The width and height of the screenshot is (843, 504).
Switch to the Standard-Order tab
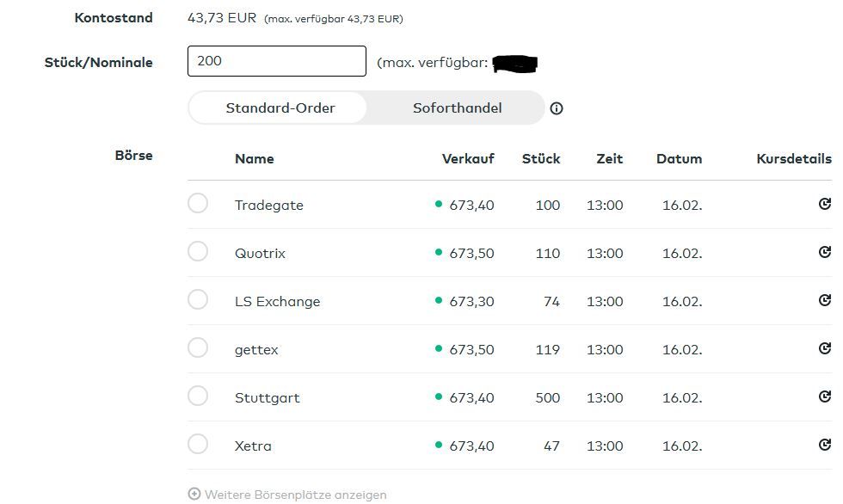[280, 108]
